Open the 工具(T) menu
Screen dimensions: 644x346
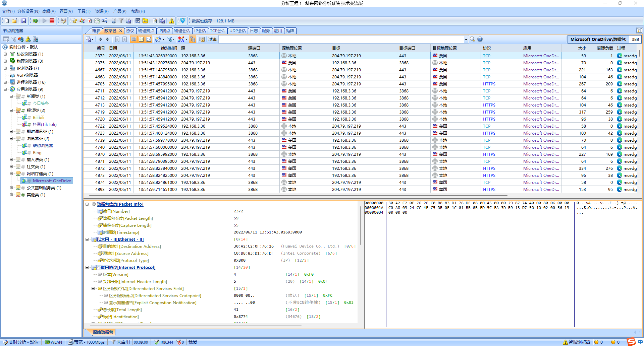[x=84, y=11]
